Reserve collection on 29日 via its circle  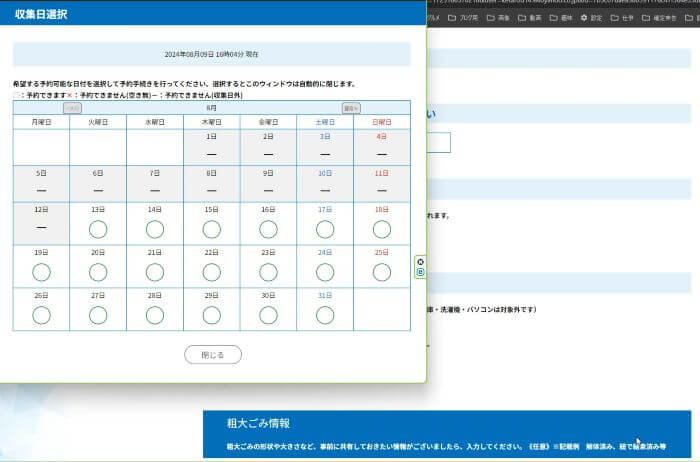[x=212, y=315]
